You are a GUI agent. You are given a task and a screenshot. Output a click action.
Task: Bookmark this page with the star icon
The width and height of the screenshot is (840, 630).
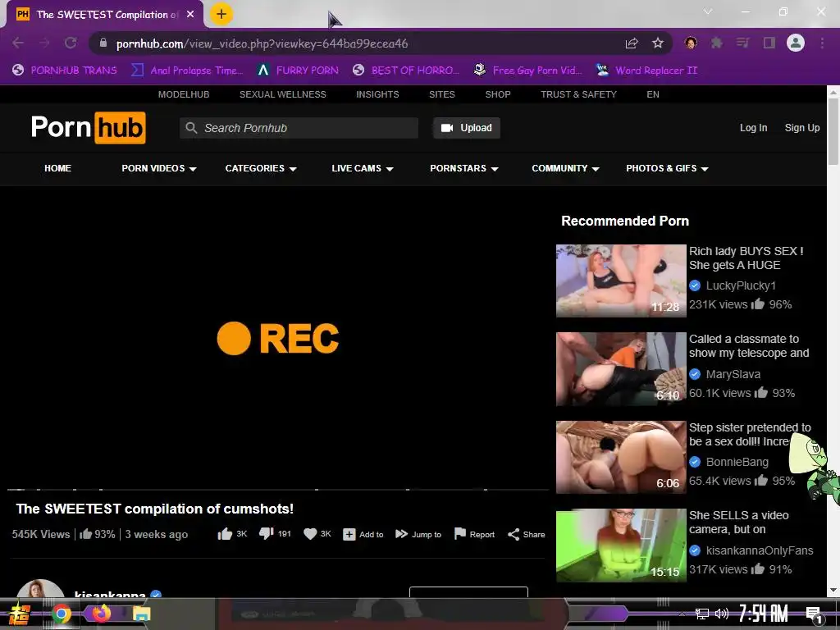658,43
